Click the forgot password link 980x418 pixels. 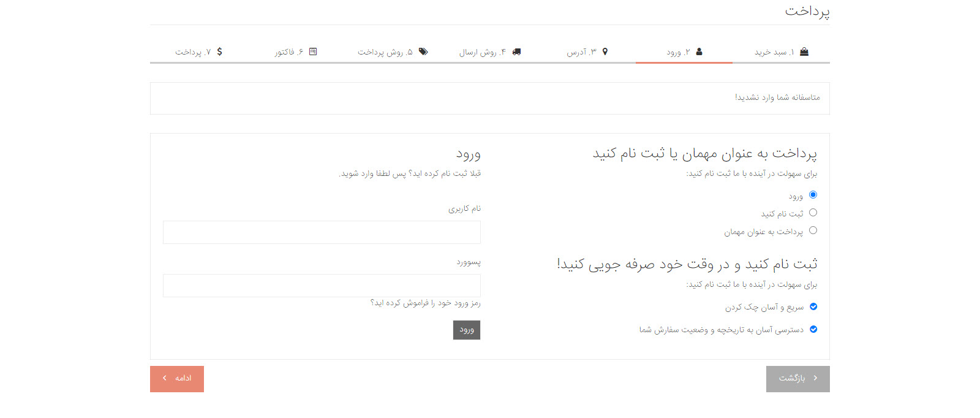(425, 303)
